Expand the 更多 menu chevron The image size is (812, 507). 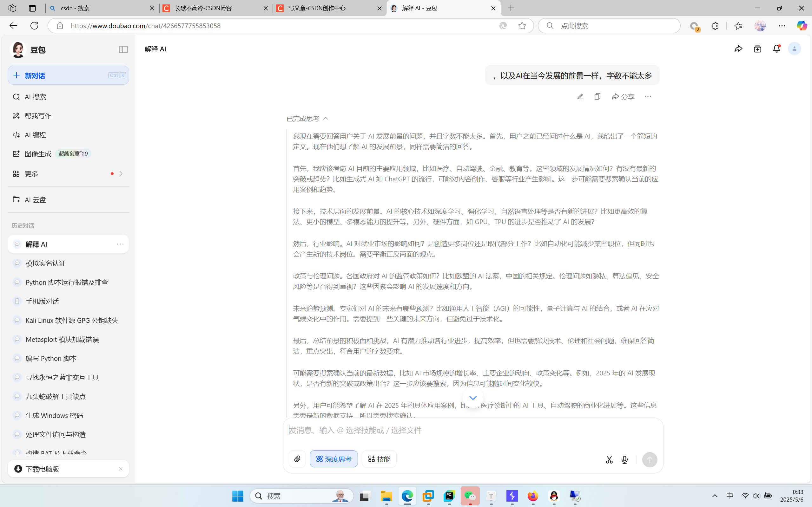point(121,174)
